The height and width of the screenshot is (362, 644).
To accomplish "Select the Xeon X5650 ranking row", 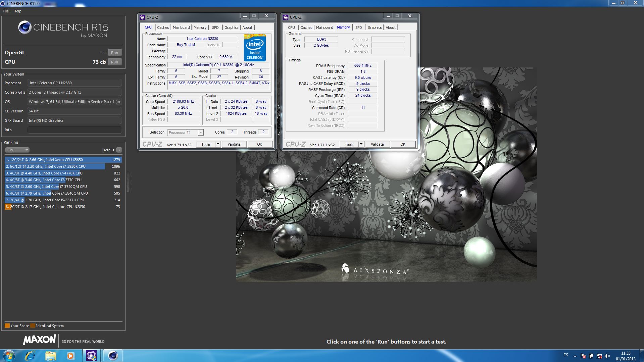I will pyautogui.click(x=63, y=160).
